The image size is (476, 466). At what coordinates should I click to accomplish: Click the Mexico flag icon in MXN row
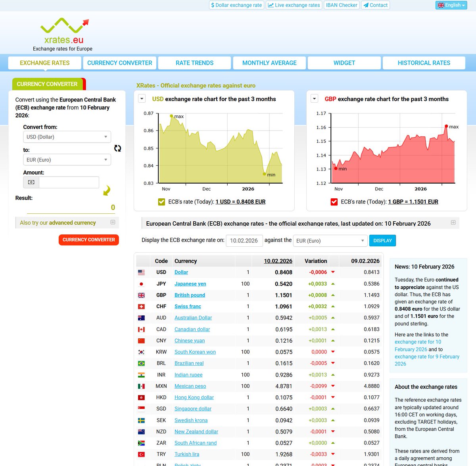click(141, 386)
